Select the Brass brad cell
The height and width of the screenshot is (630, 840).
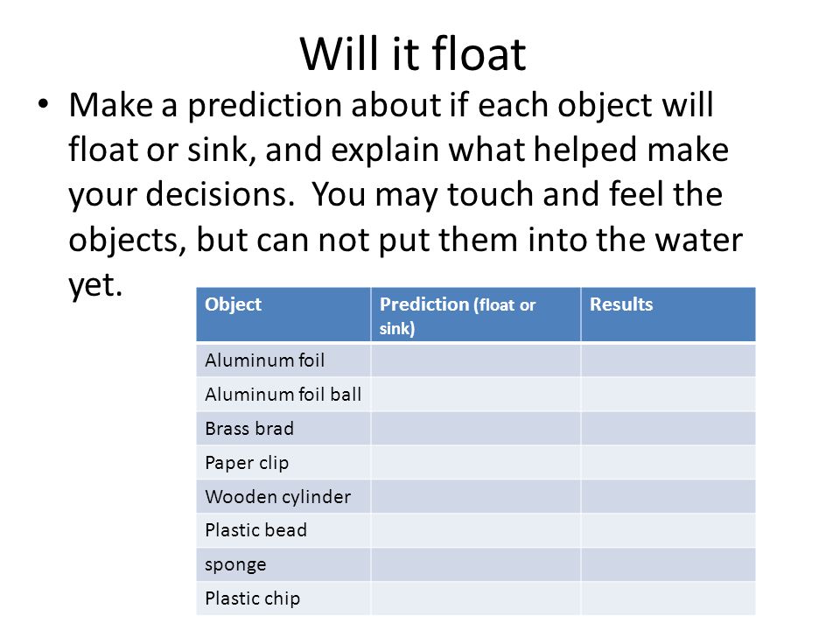click(283, 429)
